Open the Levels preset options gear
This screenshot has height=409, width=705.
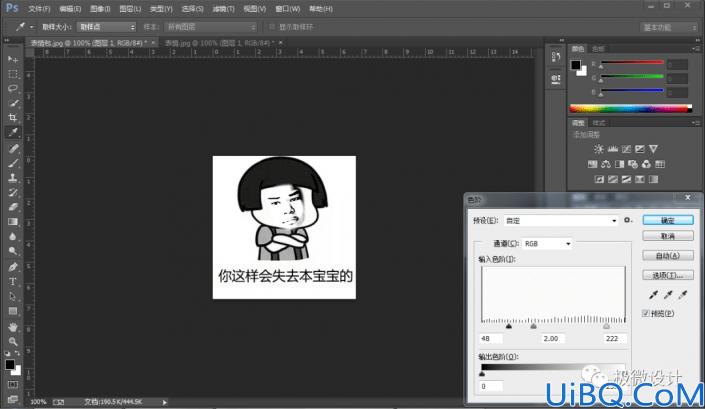tap(628, 220)
